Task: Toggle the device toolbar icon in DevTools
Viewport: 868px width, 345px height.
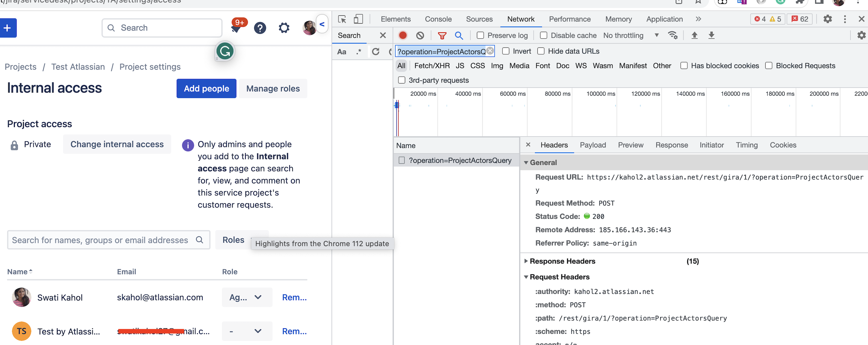Action: click(x=358, y=19)
